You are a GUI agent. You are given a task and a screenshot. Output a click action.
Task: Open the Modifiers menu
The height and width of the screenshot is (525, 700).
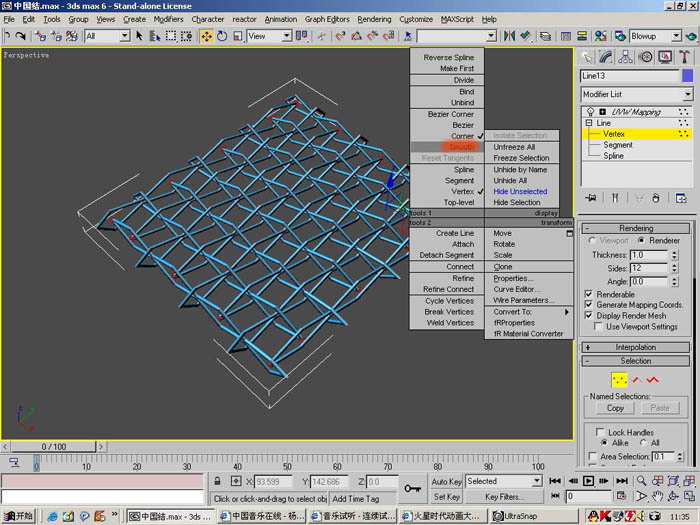(168, 19)
